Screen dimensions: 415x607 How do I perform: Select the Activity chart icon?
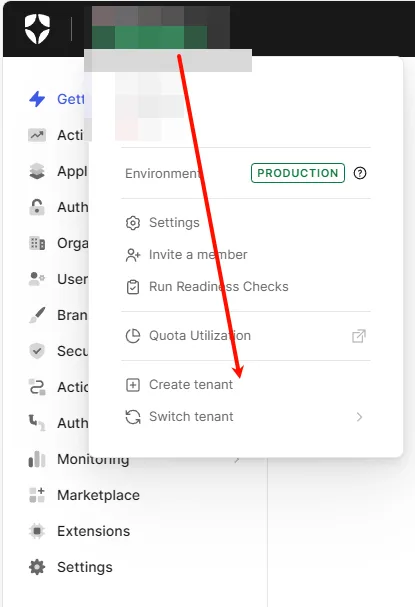37,135
